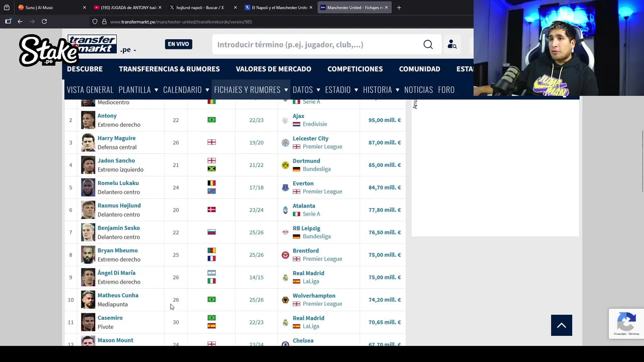The image size is (644, 362).
Task: Click the Atalanta club crest
Action: [285, 210]
